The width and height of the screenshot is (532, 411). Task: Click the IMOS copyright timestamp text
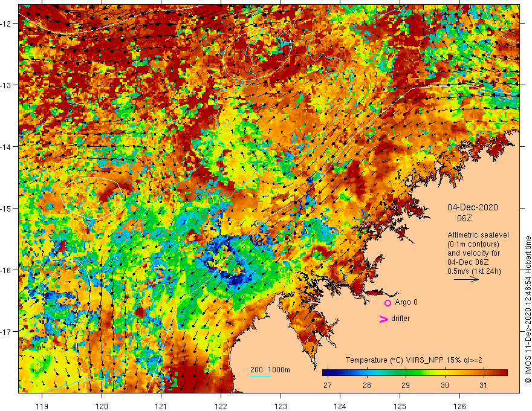point(528,309)
